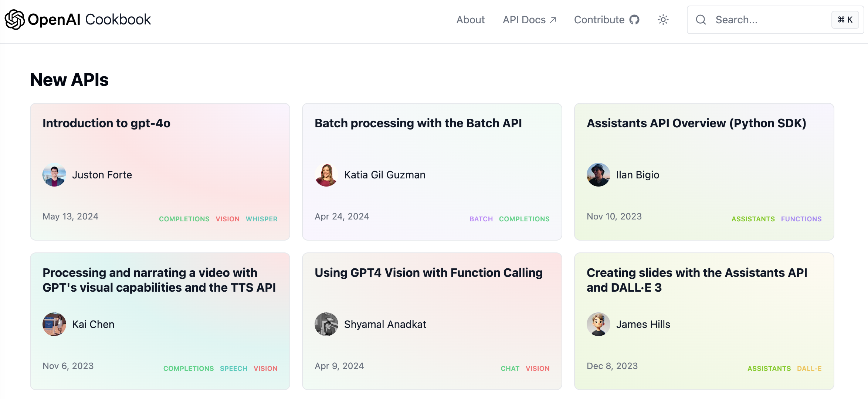
Task: Select COMPLETIONS tag on TTS video card
Action: click(x=189, y=369)
